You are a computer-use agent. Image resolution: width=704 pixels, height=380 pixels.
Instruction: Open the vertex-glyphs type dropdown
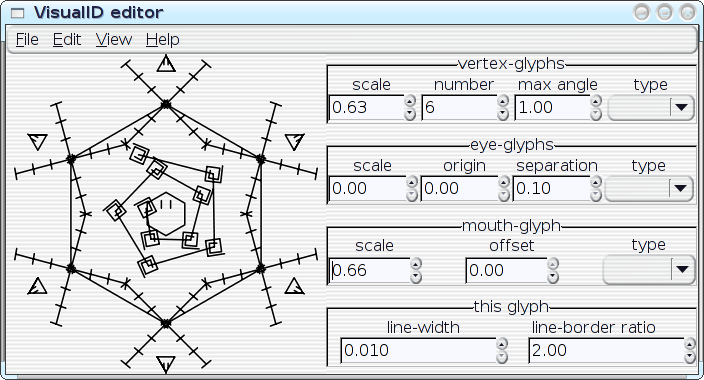[651, 108]
